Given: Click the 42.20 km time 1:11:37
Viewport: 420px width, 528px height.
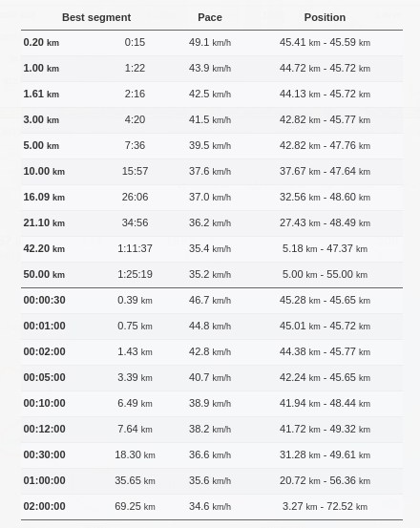Looking at the screenshot, I should coord(135,248).
